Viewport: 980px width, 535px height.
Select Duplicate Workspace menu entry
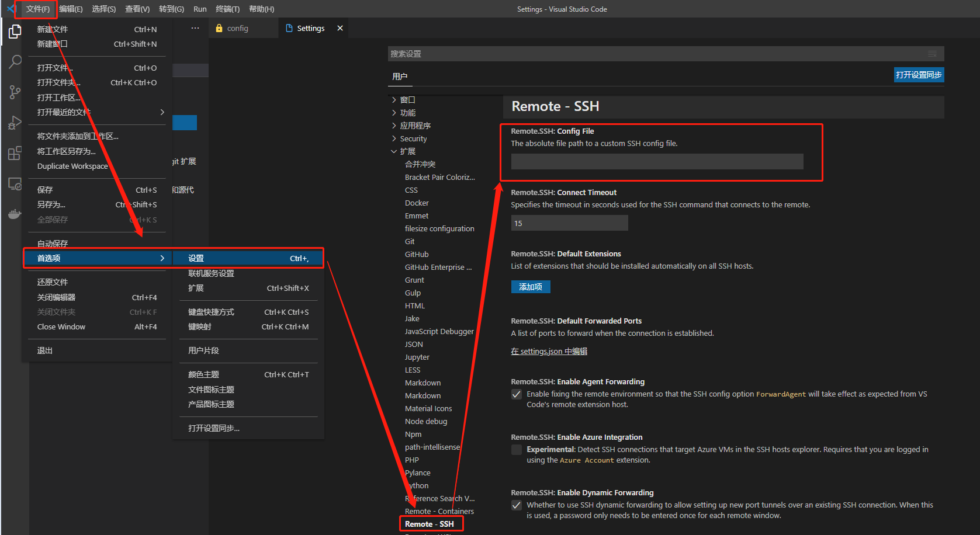pyautogui.click(x=97, y=166)
